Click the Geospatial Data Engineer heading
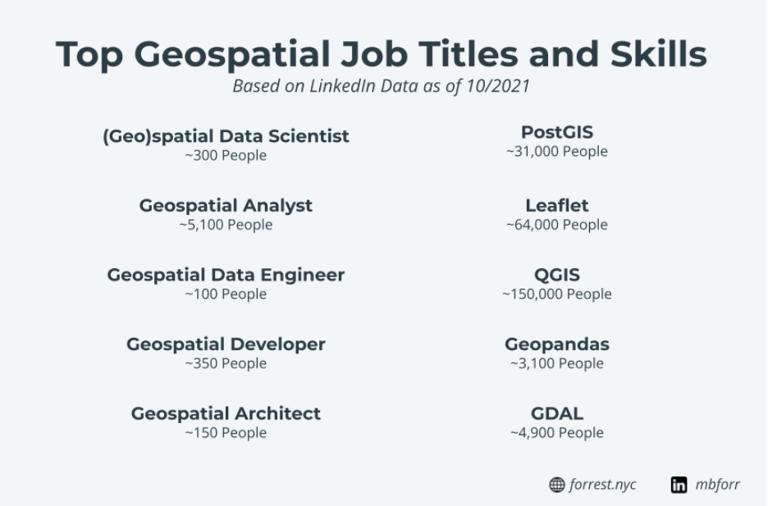This screenshot has height=506, width=768. point(226,274)
